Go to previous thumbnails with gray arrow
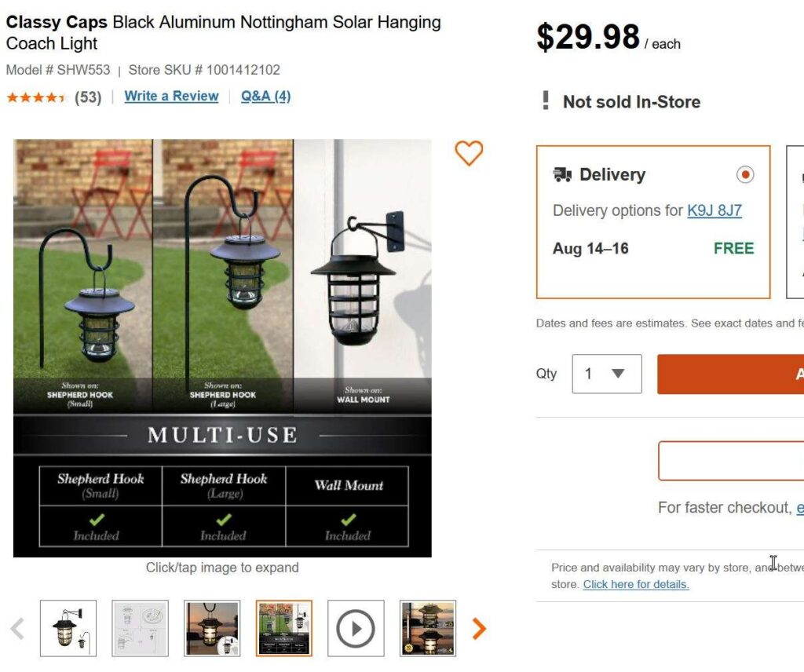Screen dimensions: 804x672 point(17,628)
